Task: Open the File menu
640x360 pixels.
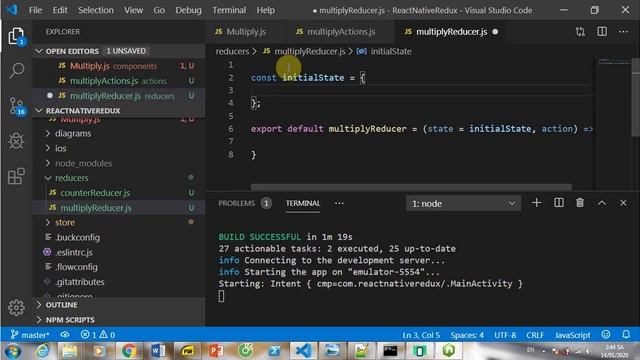Action: pos(35,10)
